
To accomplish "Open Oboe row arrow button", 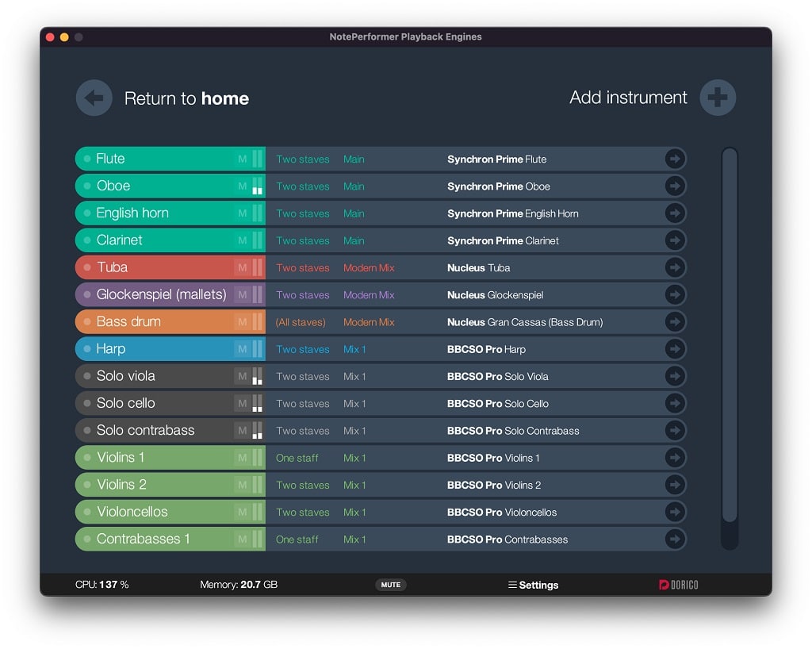I will coord(675,186).
